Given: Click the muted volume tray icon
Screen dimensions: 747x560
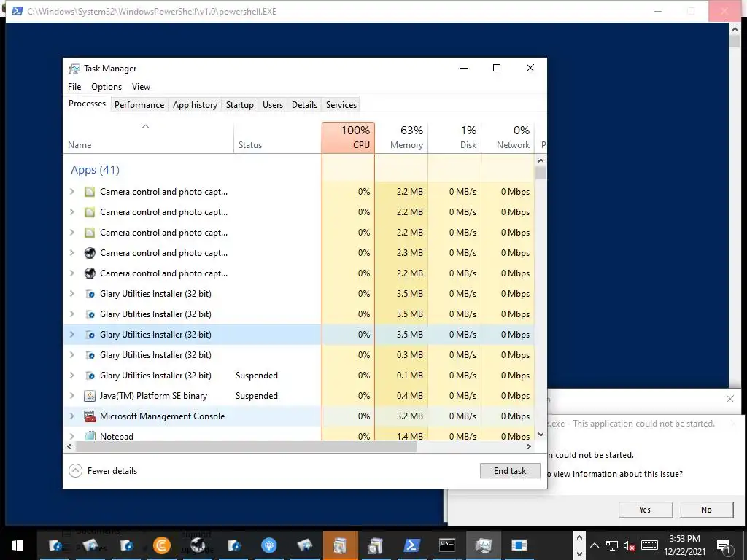Looking at the screenshot, I should pyautogui.click(x=630, y=545).
